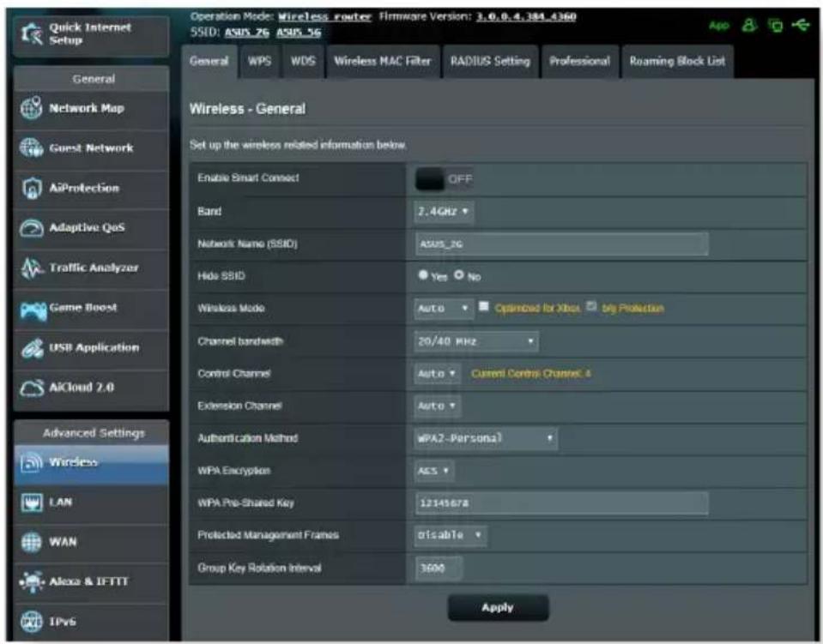Click the LAN port icon
Image resolution: width=823 pixels, height=644 pixels.
click(x=32, y=503)
